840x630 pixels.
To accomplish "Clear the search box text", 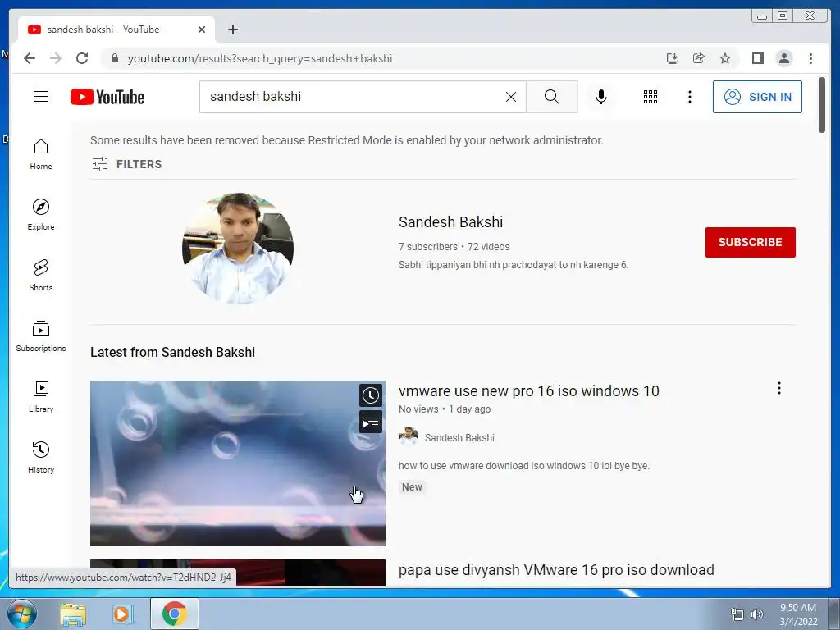I will click(511, 97).
